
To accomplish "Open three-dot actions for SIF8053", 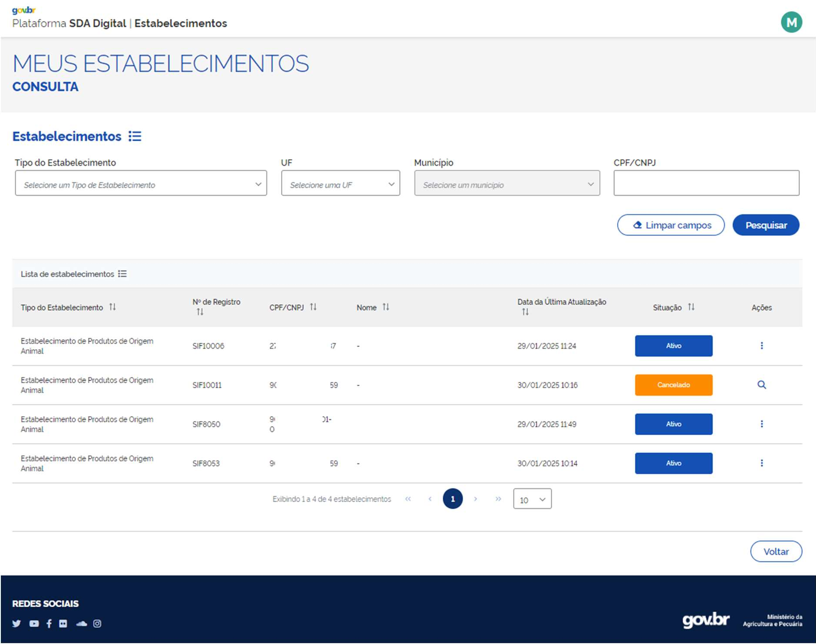I will 761,463.
